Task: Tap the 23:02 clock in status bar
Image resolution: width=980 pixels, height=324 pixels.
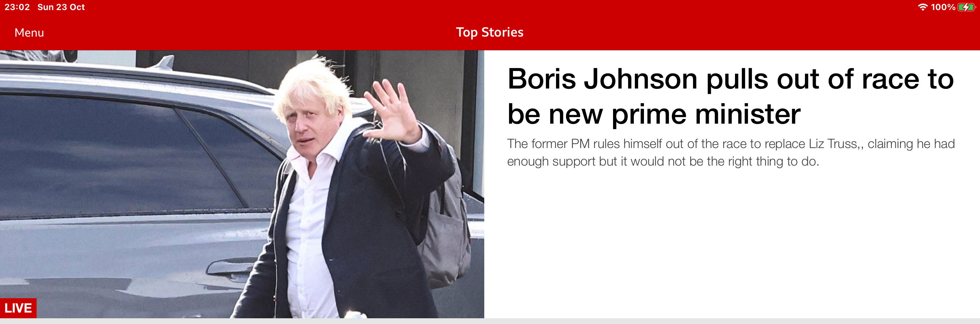Action: tap(17, 7)
